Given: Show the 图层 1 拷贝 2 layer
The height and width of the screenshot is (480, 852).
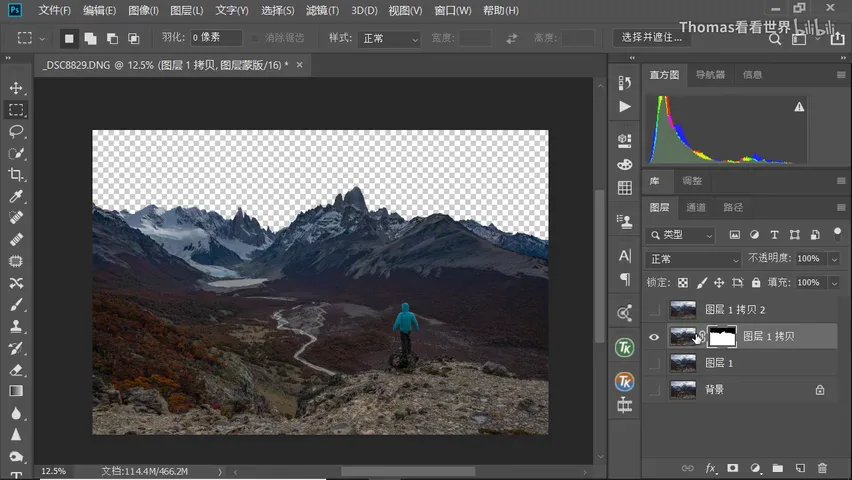Looking at the screenshot, I should click(x=654, y=310).
